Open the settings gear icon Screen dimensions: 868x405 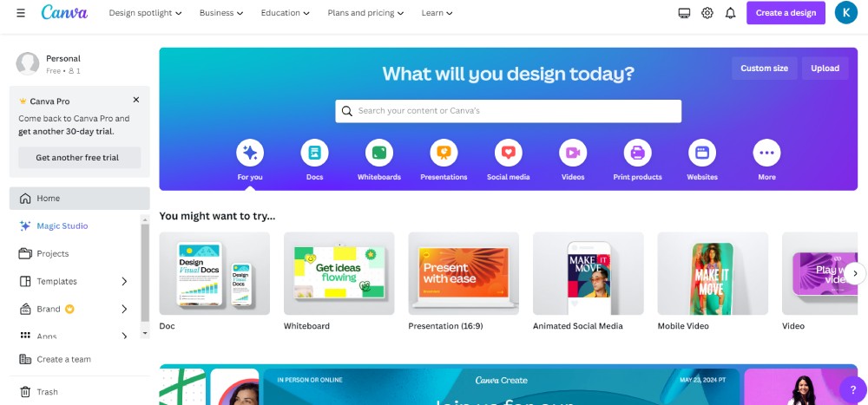(x=707, y=13)
